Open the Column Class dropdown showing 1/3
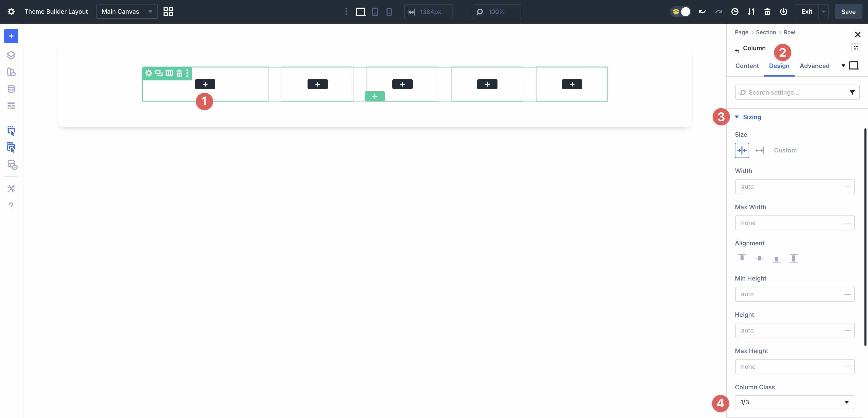 coord(794,402)
